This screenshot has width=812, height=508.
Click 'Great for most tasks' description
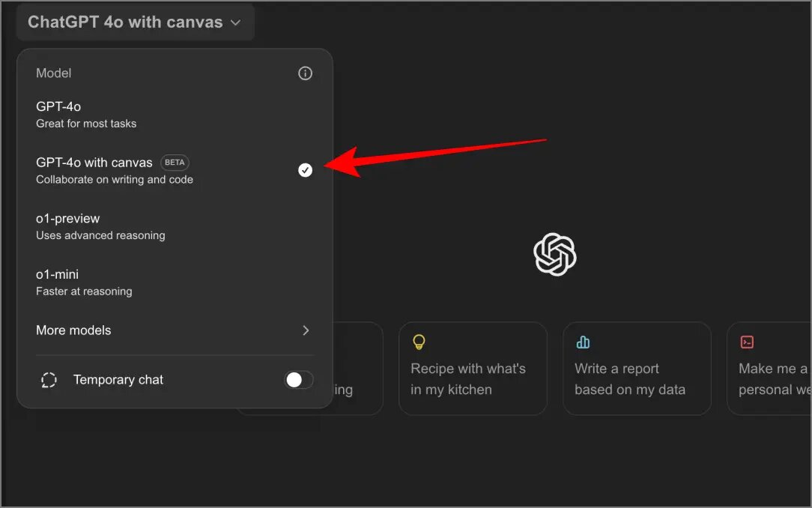tap(86, 124)
